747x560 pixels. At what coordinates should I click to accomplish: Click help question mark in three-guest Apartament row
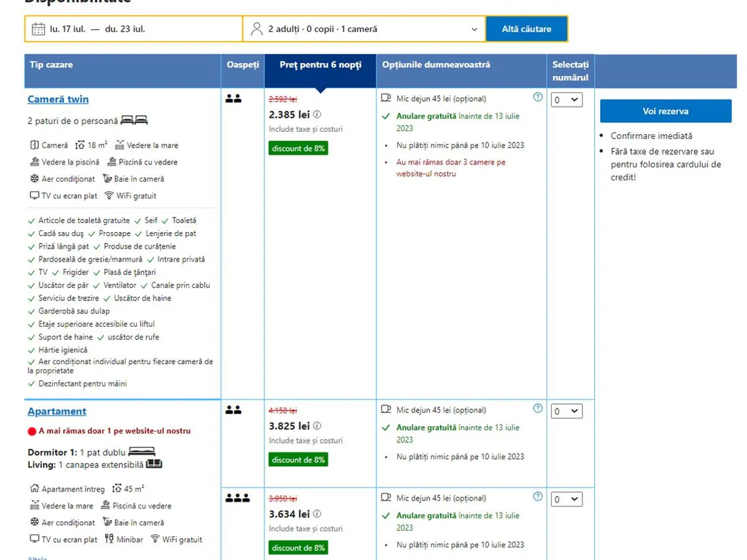[538, 497]
